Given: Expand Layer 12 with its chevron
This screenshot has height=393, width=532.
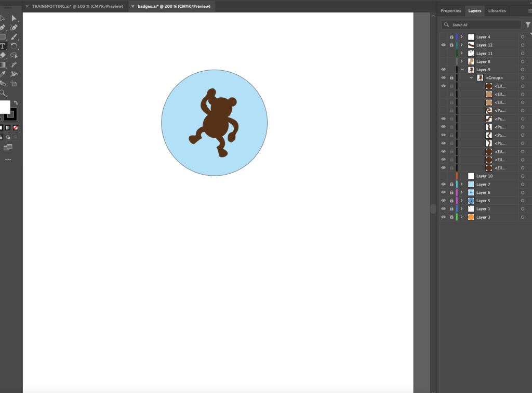Looking at the screenshot, I should [x=462, y=45].
